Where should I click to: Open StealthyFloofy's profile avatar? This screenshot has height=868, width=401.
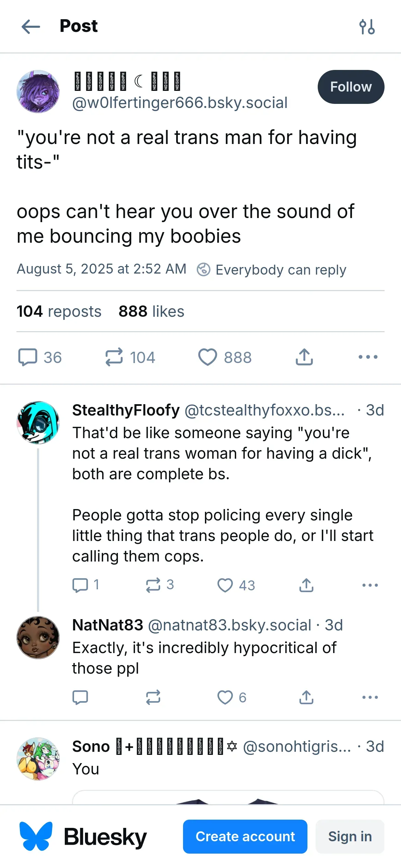(x=38, y=423)
